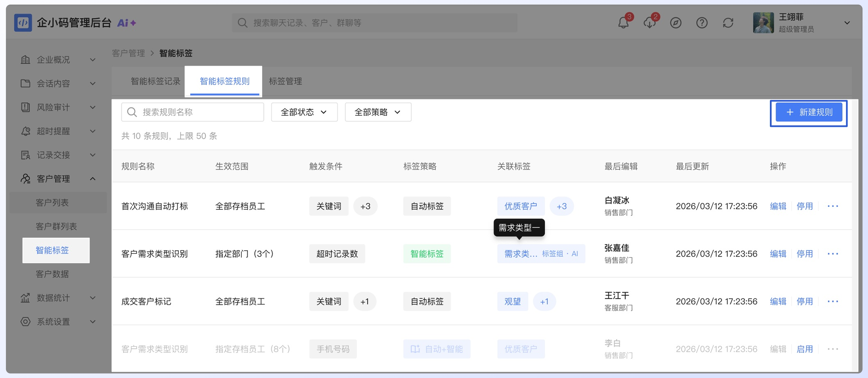Click the Ai+ badge beside the title

click(126, 23)
